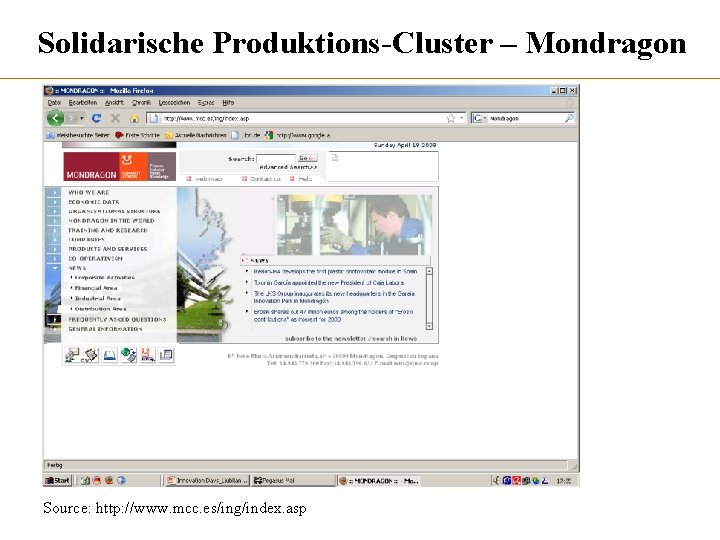Click the MONDRAGON logo banner
Image resolution: width=720 pixels, height=540 pixels.
[119, 166]
